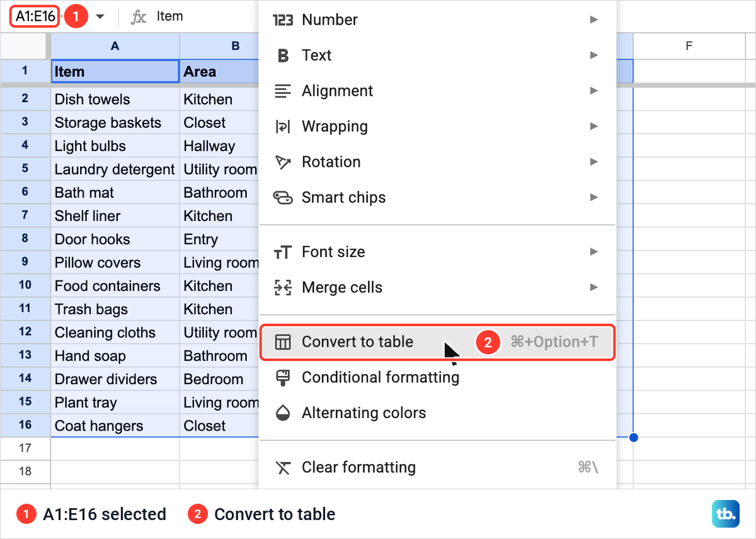Click the Pillow covers cell
Viewport: 756px width, 539px height.
click(x=115, y=262)
